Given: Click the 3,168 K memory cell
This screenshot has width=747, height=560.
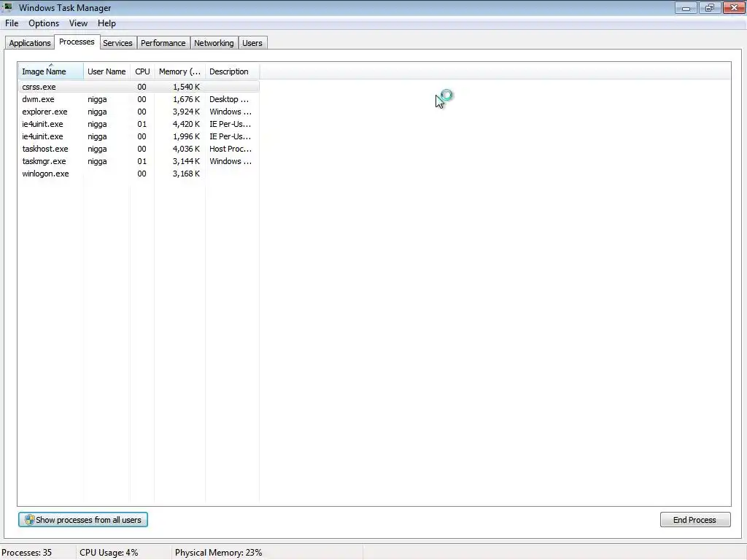Looking at the screenshot, I should tap(186, 174).
